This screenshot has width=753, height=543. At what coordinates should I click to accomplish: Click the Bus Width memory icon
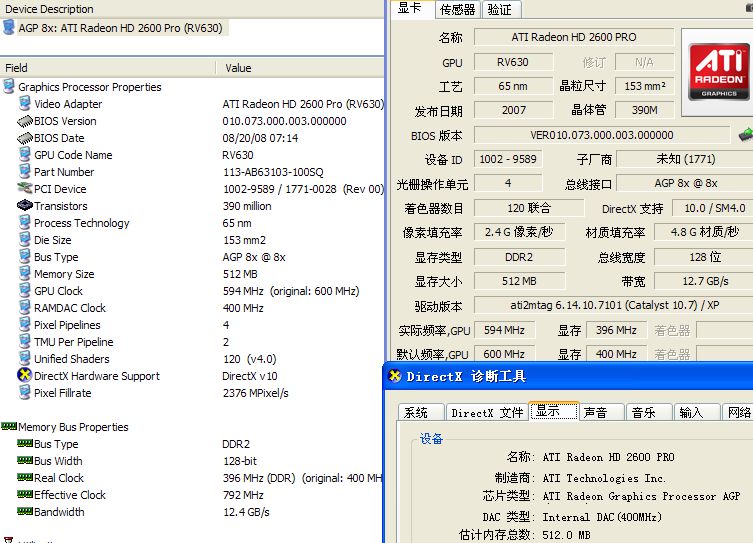pyautogui.click(x=24, y=460)
